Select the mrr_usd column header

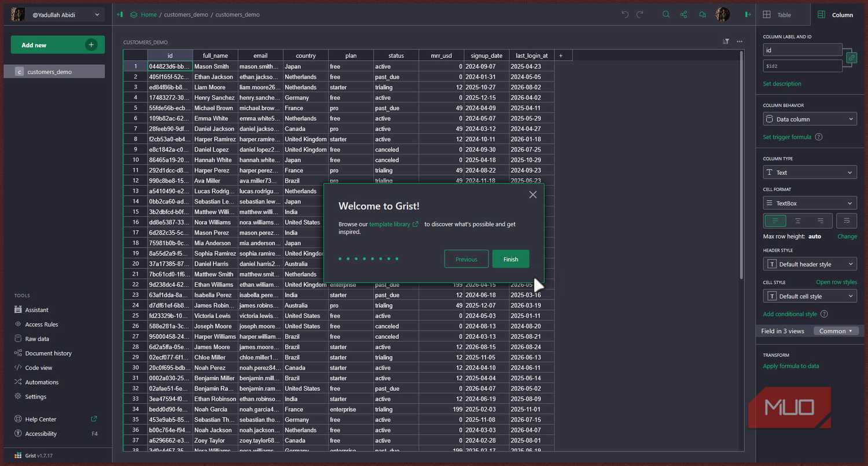442,56
